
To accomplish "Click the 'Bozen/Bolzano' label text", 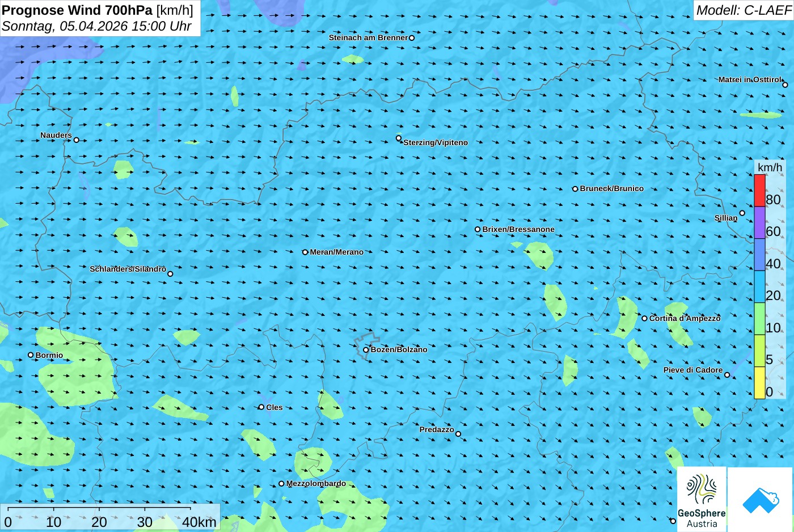I will tap(399, 350).
